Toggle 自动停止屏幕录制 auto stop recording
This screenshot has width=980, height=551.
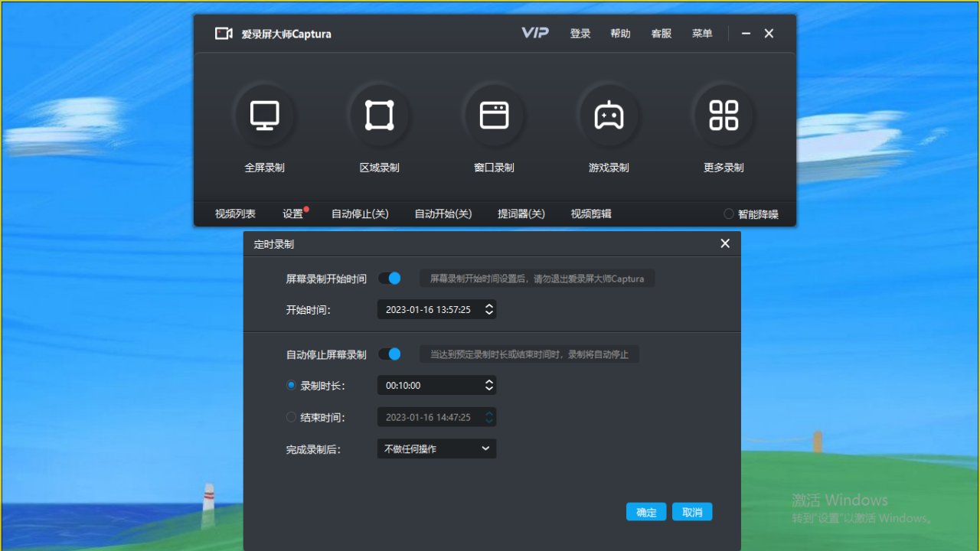(x=390, y=354)
